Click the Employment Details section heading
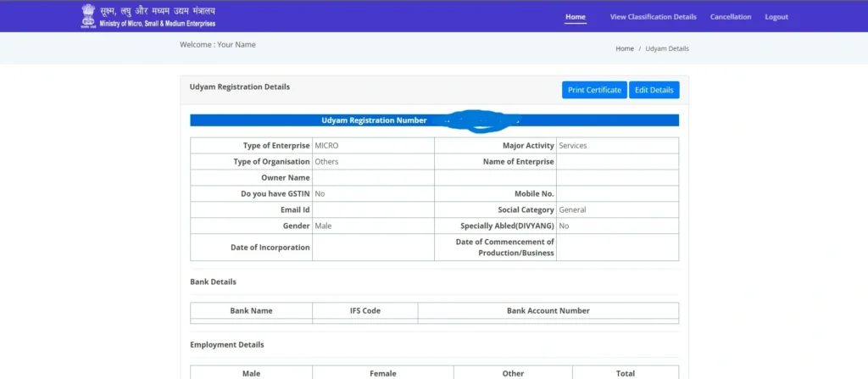The height and width of the screenshot is (379, 868). pyautogui.click(x=226, y=345)
